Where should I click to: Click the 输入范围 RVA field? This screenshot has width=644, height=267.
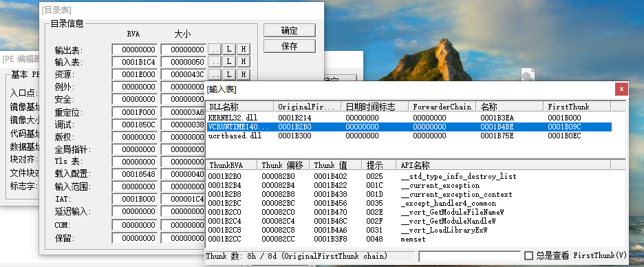pyautogui.click(x=135, y=187)
